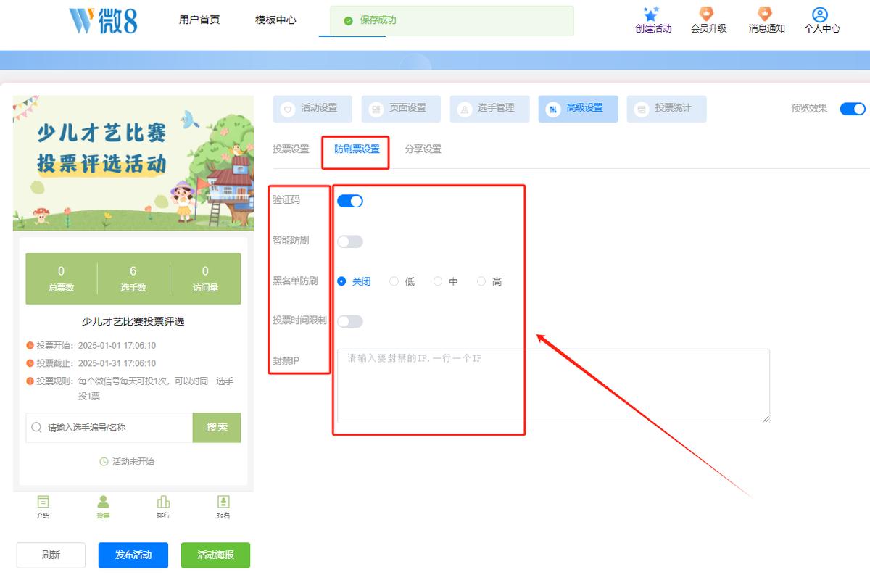The image size is (870, 588).
Task: Click the 投票 person icon in the preview
Action: click(x=103, y=502)
